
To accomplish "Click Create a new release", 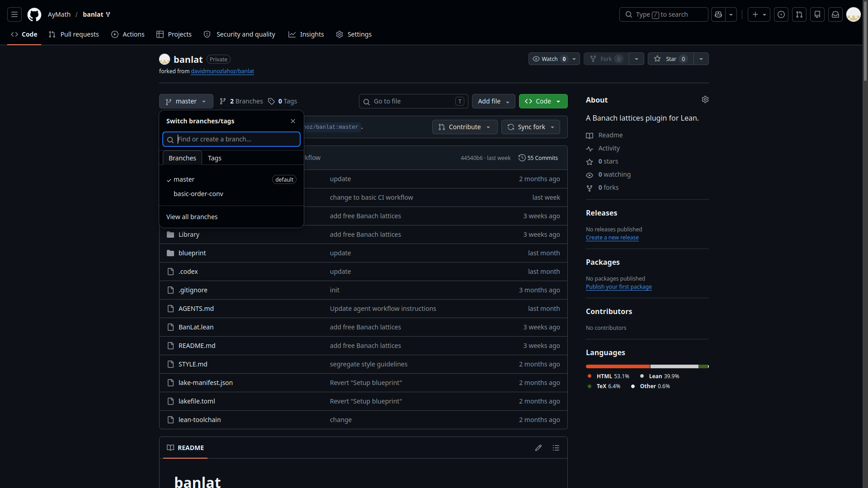I will pos(612,238).
